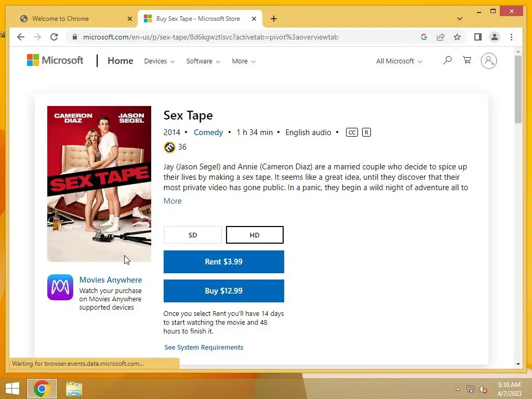Image resolution: width=532 pixels, height=399 pixels.
Task: Open the shopping cart icon
Action: tap(467, 60)
